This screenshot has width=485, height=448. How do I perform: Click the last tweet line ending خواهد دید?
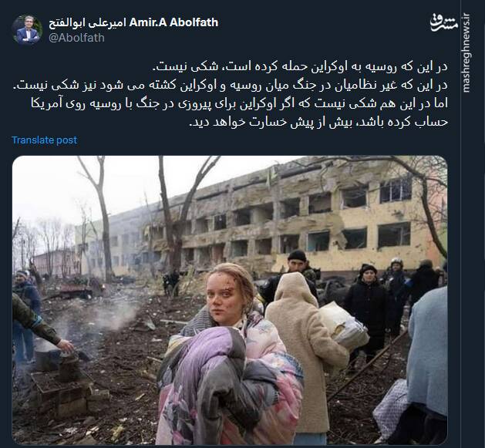pyautogui.click(x=318, y=122)
